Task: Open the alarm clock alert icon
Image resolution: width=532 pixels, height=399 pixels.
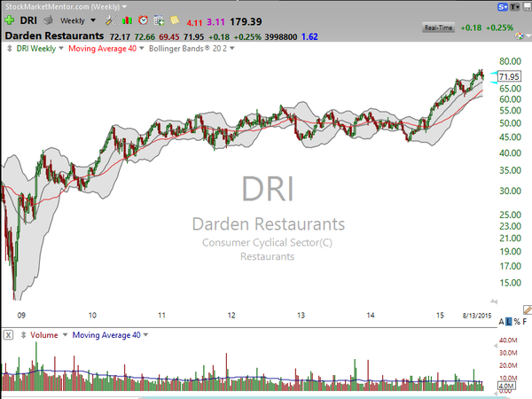Action: tap(143, 20)
